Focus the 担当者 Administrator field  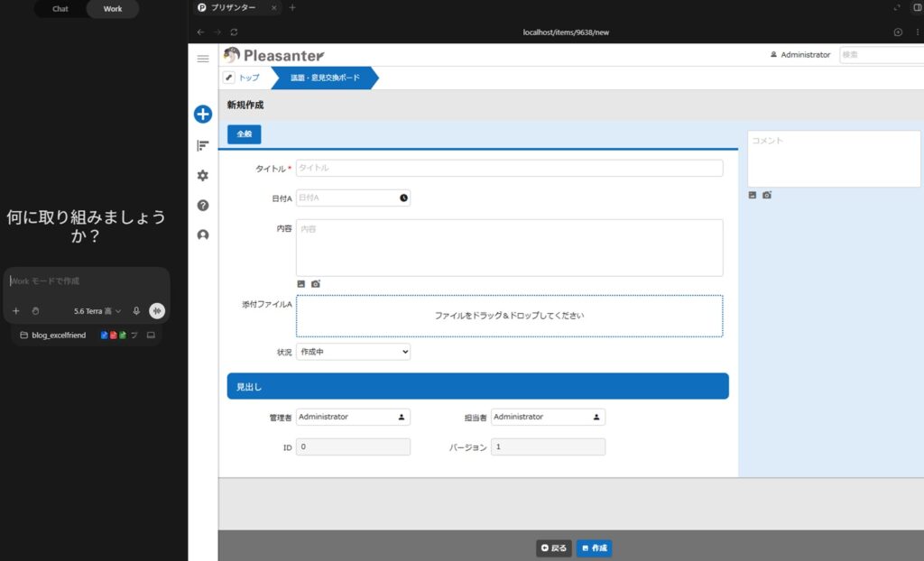click(x=548, y=417)
